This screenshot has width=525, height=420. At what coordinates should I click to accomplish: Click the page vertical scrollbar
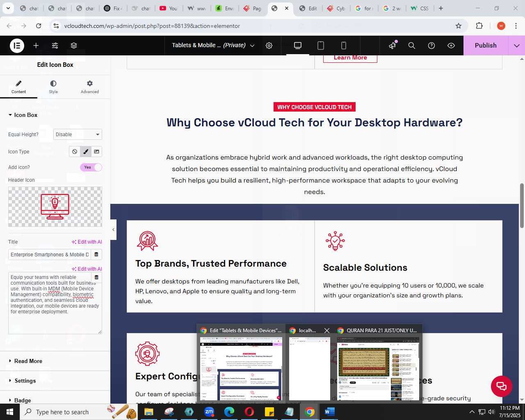(522, 205)
